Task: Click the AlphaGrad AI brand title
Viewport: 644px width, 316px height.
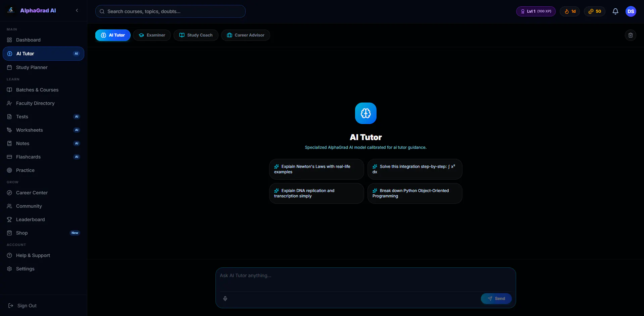Action: (38, 10)
